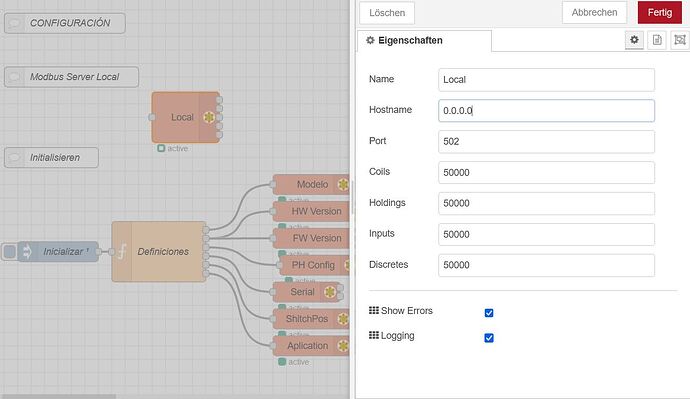Click the Inicializar inject node button
Image resolution: width=690 pixels, height=399 pixels.
pyautogui.click(x=9, y=252)
